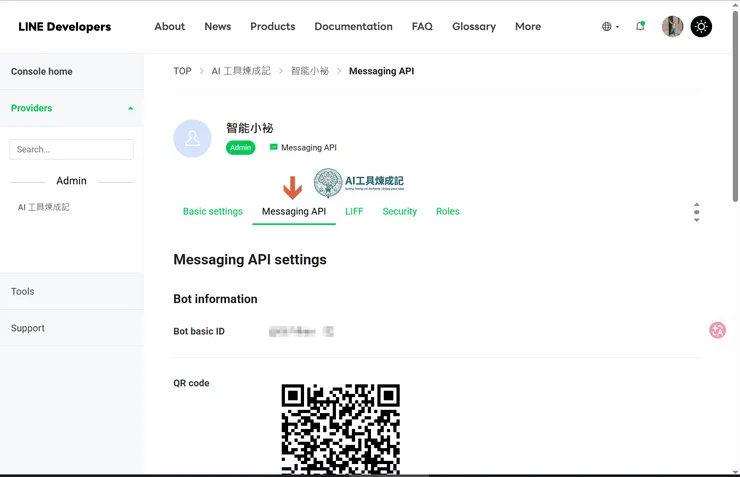740x477 pixels.
Task: Click the green Admin badge
Action: click(240, 148)
